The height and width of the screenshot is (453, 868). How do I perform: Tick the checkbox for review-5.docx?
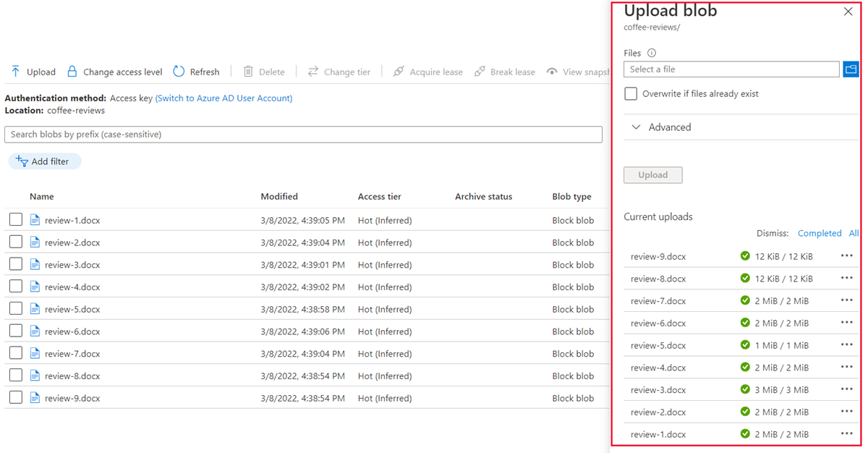pyautogui.click(x=16, y=309)
